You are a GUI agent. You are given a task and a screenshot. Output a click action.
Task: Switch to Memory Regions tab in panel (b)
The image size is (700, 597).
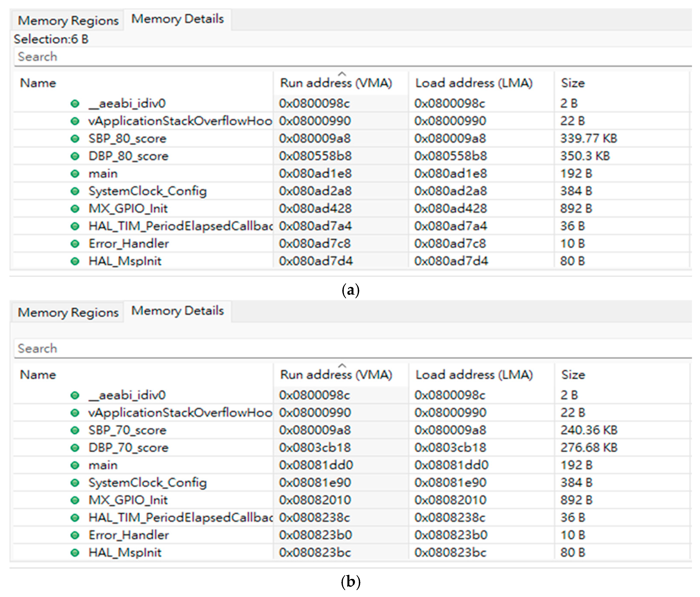click(x=68, y=313)
